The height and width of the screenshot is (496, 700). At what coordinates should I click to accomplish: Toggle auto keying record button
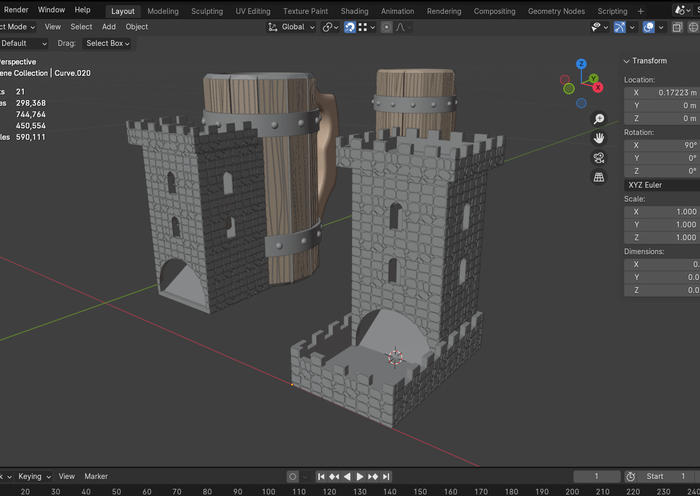pos(292,477)
